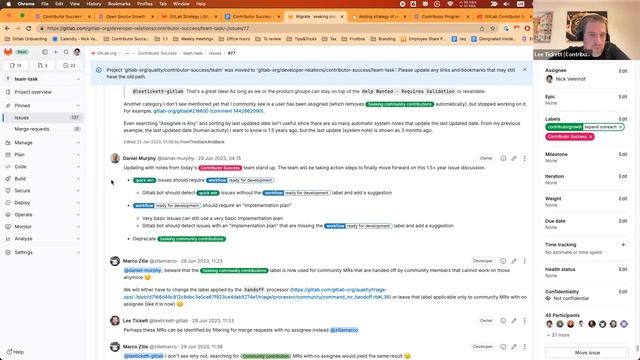Bookmark this page with the star icon
This screenshot has height=360, width=640.
(x=493, y=28)
